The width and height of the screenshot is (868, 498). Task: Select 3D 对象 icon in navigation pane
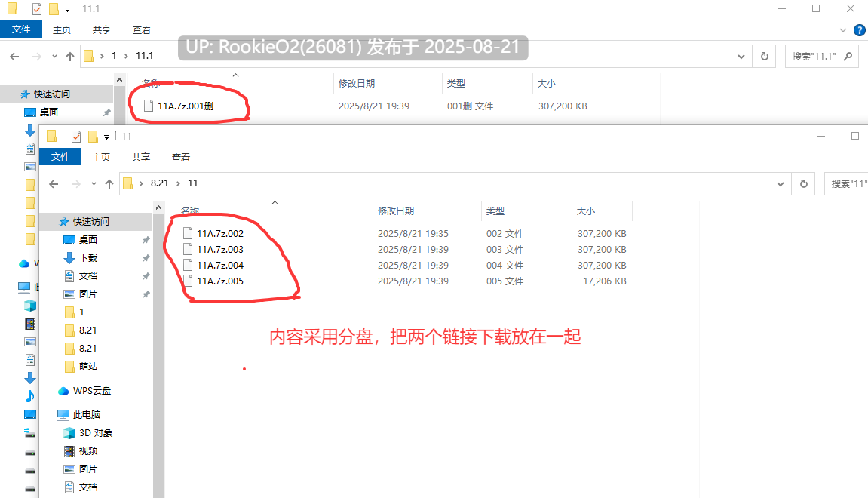[69, 432]
